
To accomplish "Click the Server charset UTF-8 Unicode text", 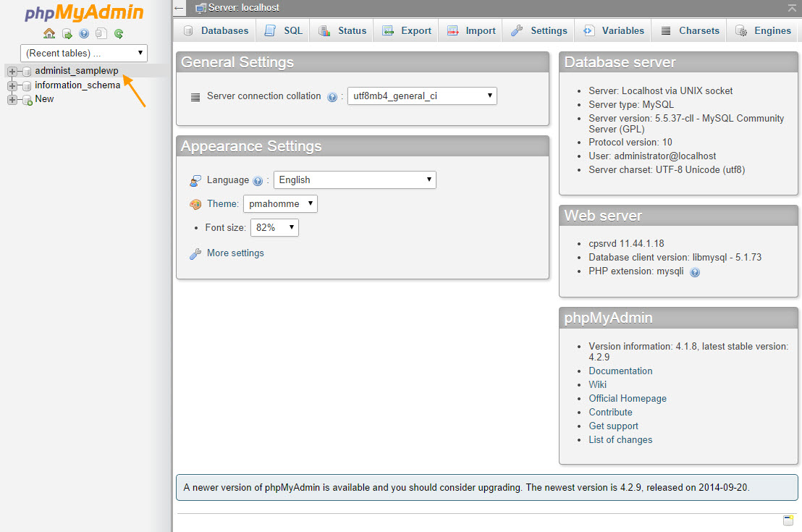I will tap(667, 170).
